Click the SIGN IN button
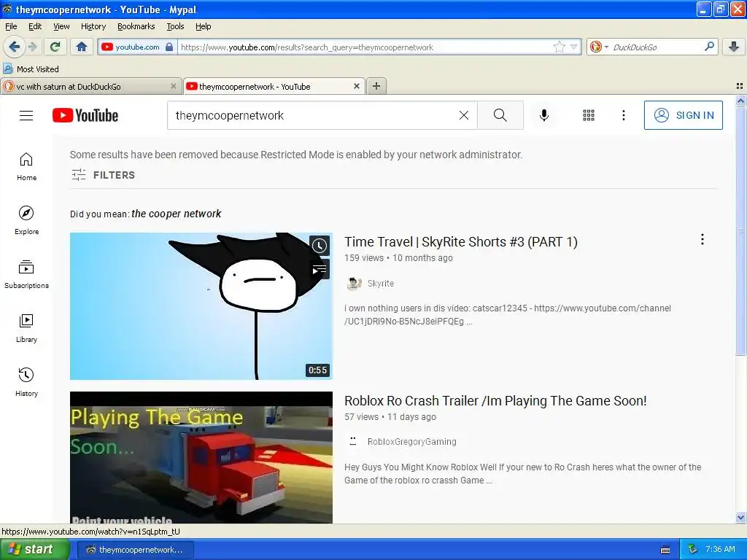Screen dimensions: 747x560 (x=683, y=115)
